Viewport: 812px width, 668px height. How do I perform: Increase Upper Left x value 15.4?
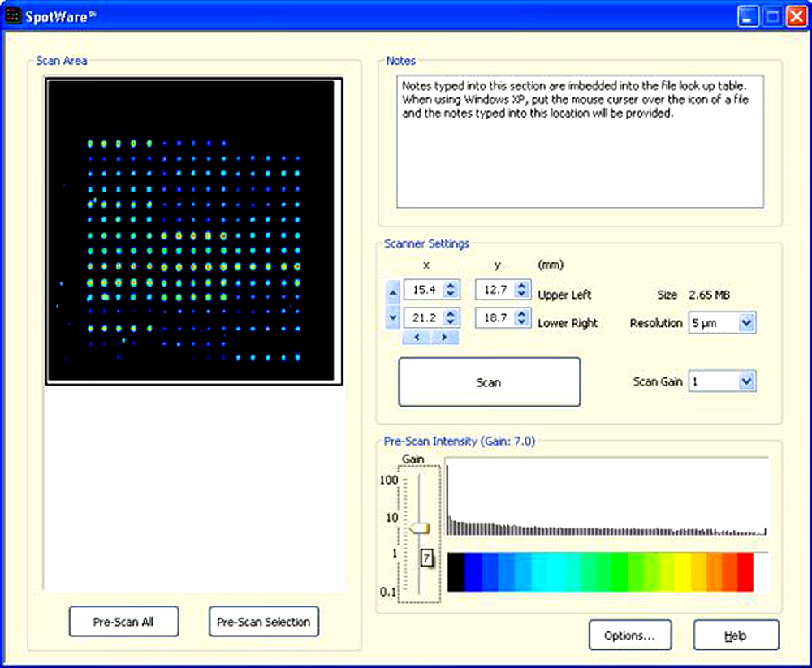pyautogui.click(x=451, y=285)
